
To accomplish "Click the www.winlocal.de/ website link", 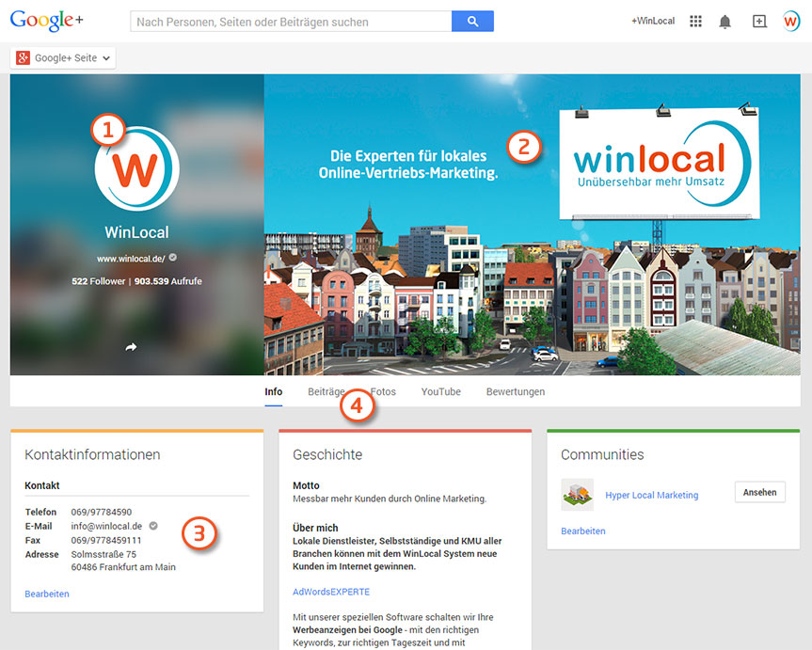I will 131,259.
